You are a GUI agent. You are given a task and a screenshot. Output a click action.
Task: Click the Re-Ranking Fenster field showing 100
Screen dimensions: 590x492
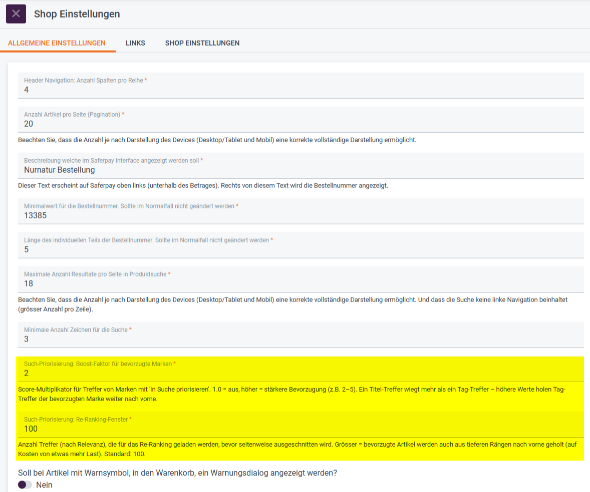point(301,424)
